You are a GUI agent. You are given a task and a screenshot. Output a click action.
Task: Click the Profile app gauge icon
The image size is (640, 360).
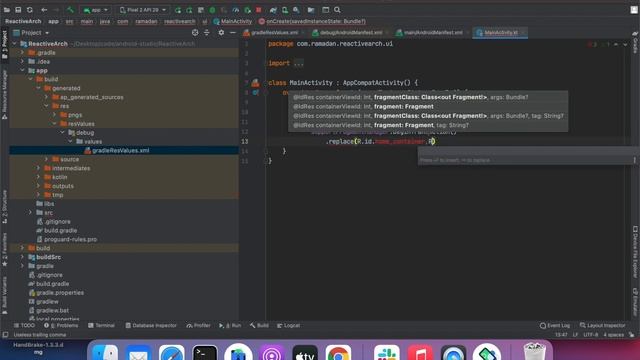236,10
